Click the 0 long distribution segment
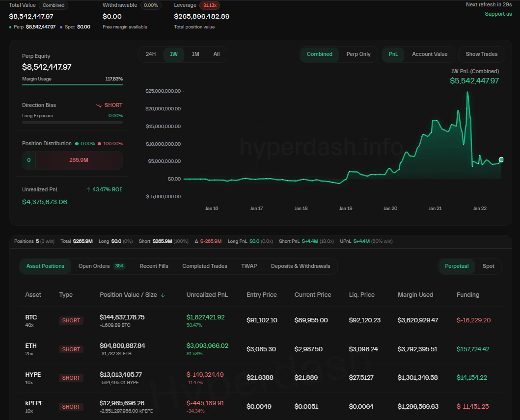 [29, 160]
